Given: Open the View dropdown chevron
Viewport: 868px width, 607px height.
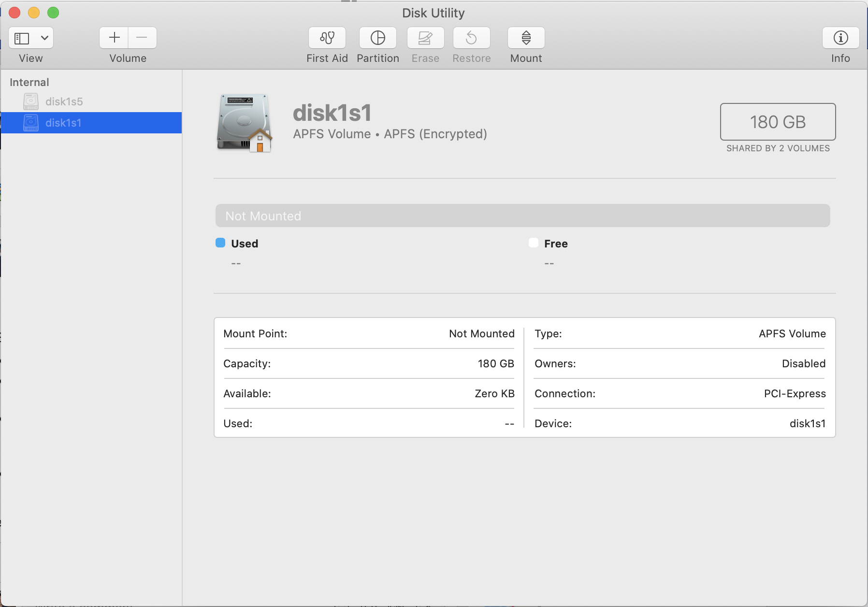Looking at the screenshot, I should click(44, 38).
